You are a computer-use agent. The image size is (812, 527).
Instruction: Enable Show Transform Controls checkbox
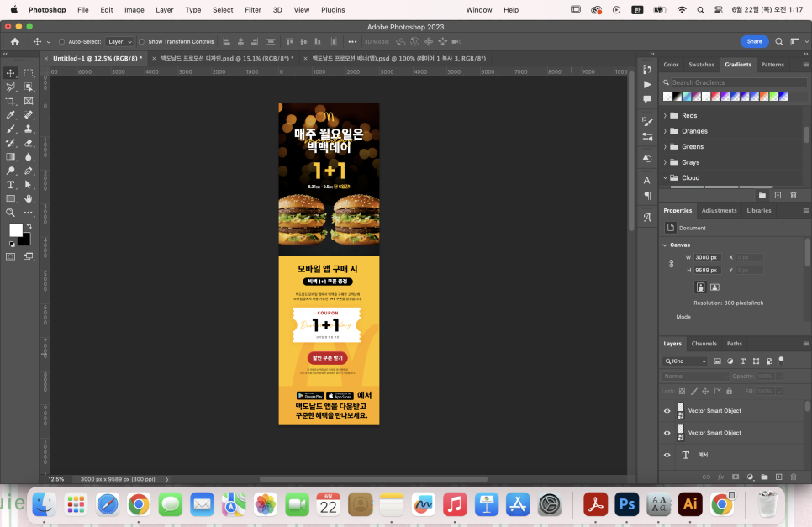click(x=141, y=41)
